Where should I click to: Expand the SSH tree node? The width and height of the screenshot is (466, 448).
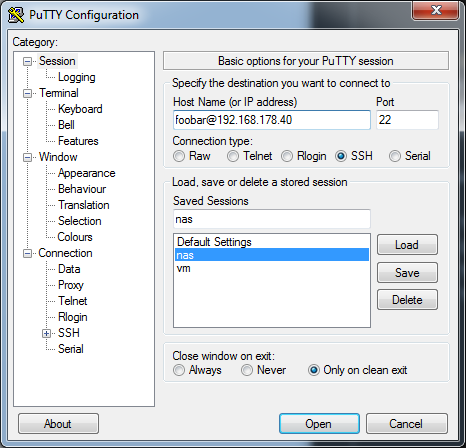click(x=46, y=333)
